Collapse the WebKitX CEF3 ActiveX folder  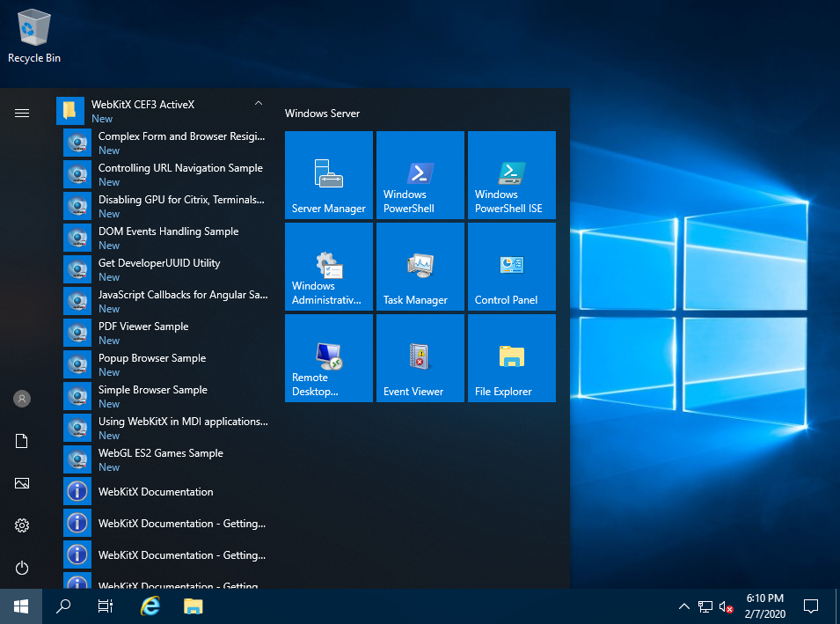tap(163, 110)
